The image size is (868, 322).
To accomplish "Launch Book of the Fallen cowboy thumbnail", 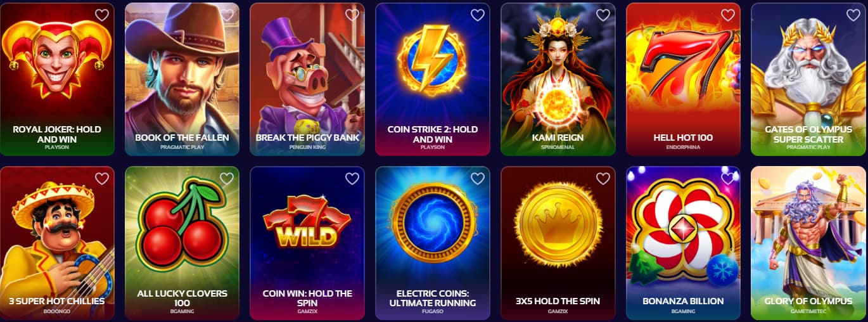I will click(182, 79).
